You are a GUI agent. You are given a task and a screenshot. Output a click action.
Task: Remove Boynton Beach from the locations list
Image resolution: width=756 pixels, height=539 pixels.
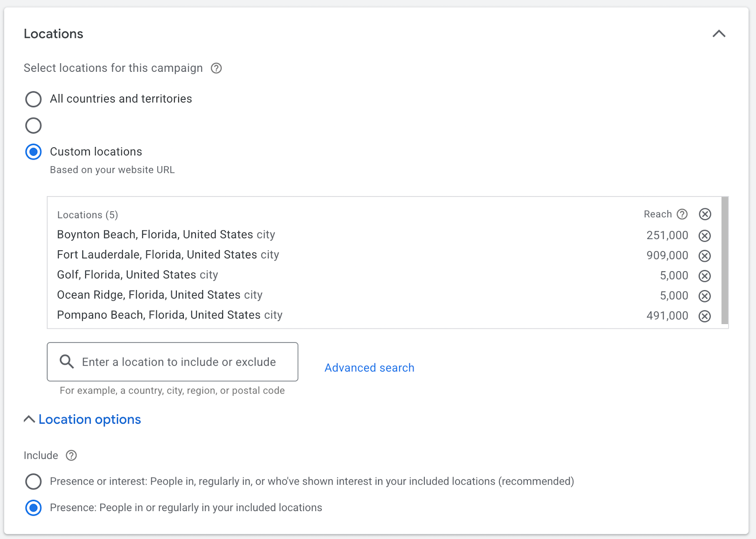[704, 235]
